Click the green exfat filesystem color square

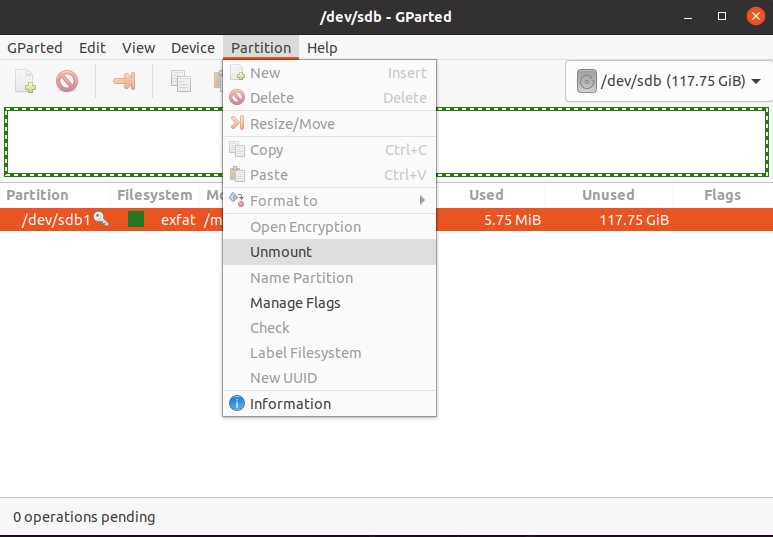click(136, 220)
